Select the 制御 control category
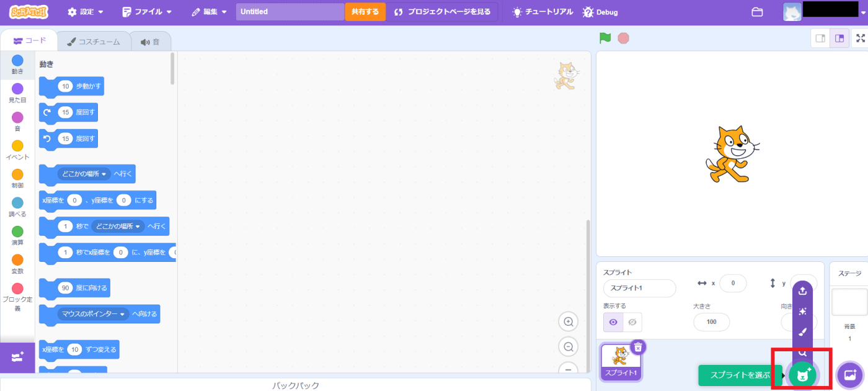Viewport: 868px width, 391px height. coord(17,179)
